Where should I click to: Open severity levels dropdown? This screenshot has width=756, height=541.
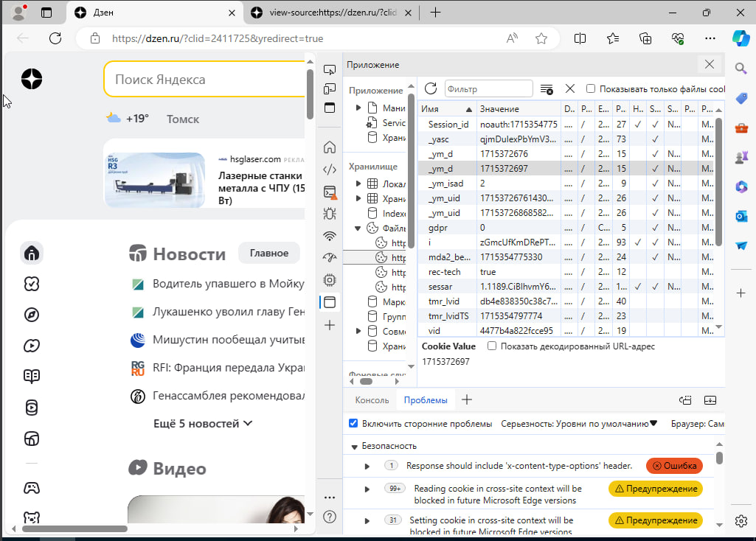coord(579,424)
